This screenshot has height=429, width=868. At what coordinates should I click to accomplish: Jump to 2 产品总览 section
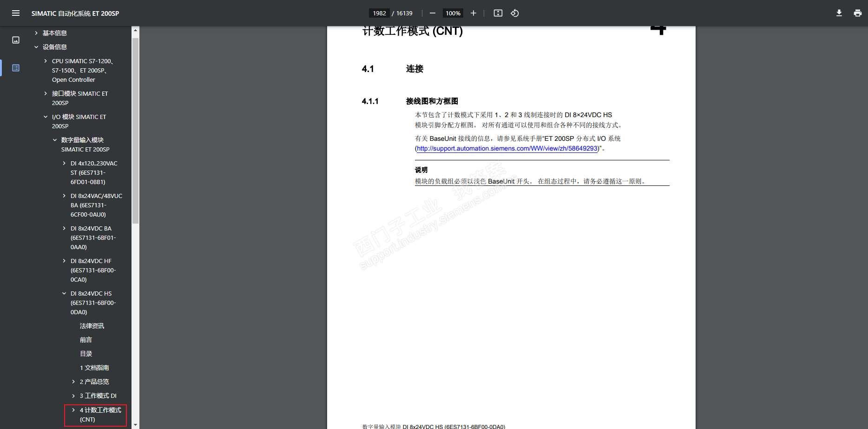point(94,382)
